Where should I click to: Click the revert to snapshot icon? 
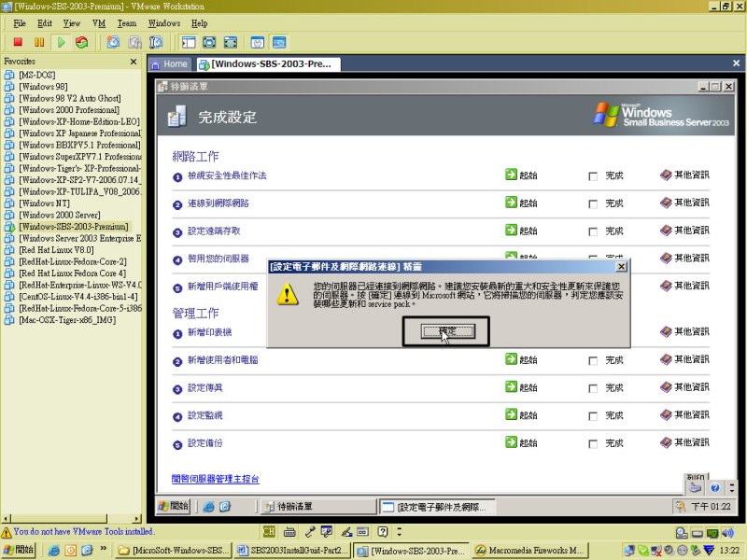click(134, 42)
